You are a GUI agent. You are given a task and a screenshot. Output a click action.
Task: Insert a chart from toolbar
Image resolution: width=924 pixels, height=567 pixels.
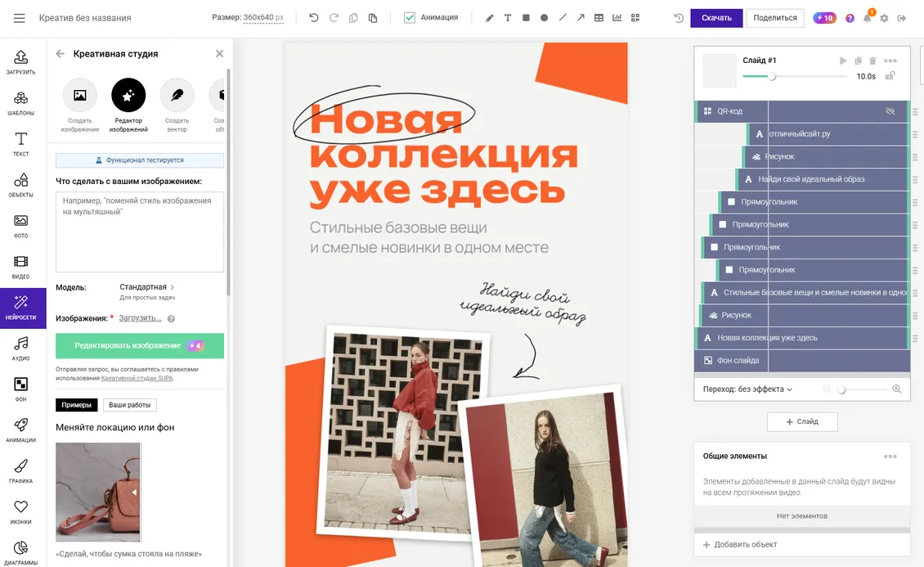click(x=617, y=18)
